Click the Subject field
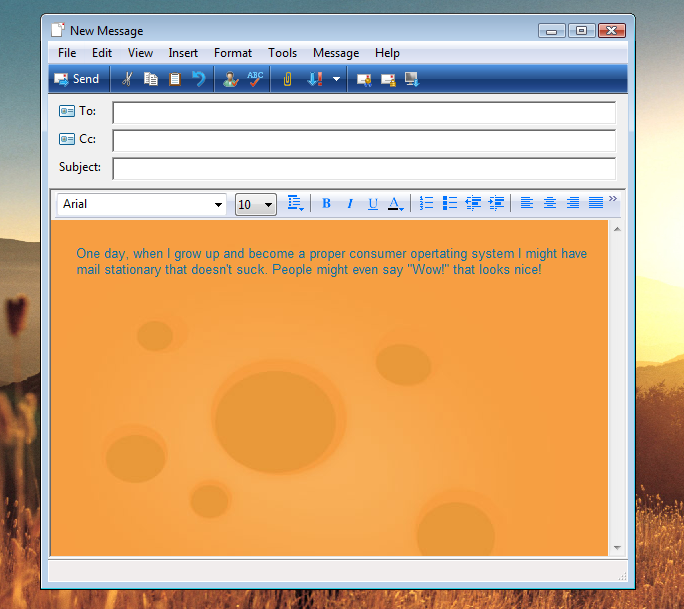This screenshot has width=684, height=609. [x=364, y=168]
